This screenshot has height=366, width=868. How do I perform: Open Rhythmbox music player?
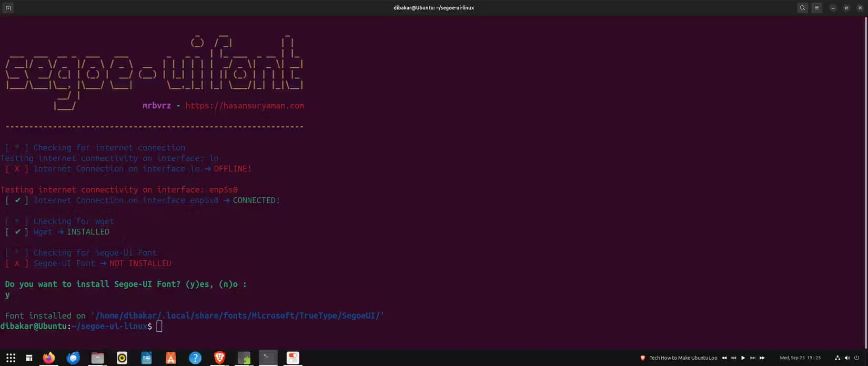click(122, 358)
